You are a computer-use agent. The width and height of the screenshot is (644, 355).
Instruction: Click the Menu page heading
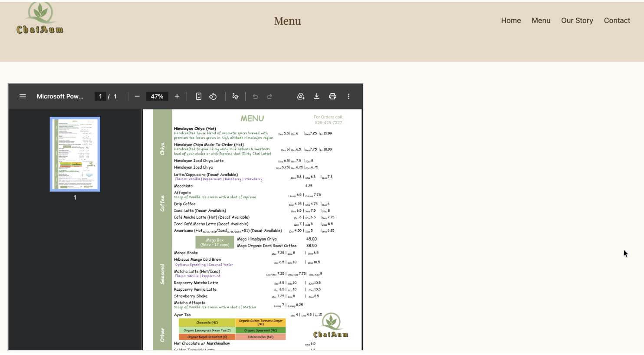pyautogui.click(x=287, y=21)
